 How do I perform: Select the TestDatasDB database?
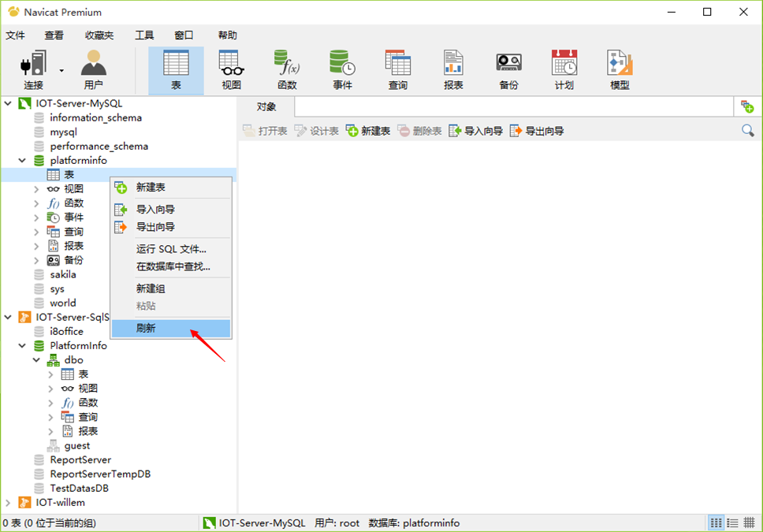79,488
